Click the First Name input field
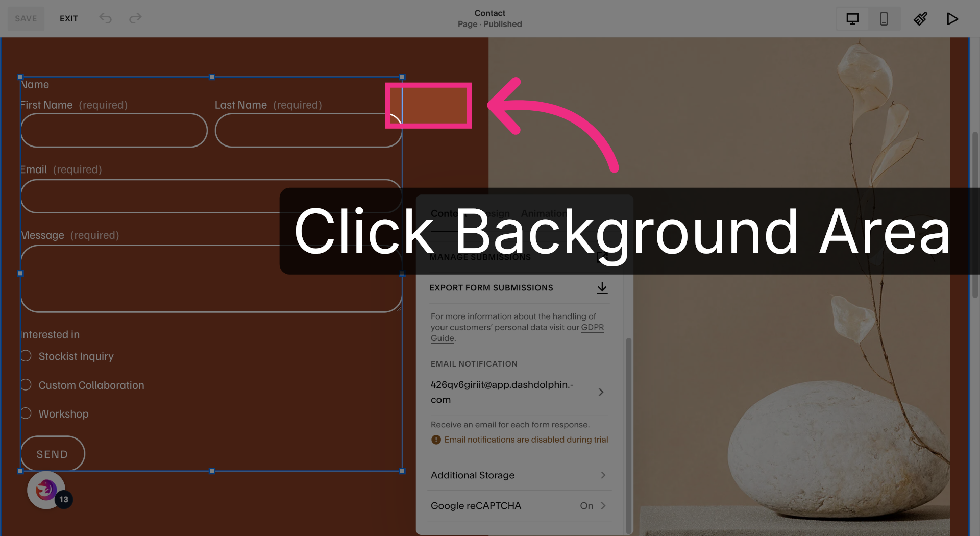 click(x=114, y=130)
